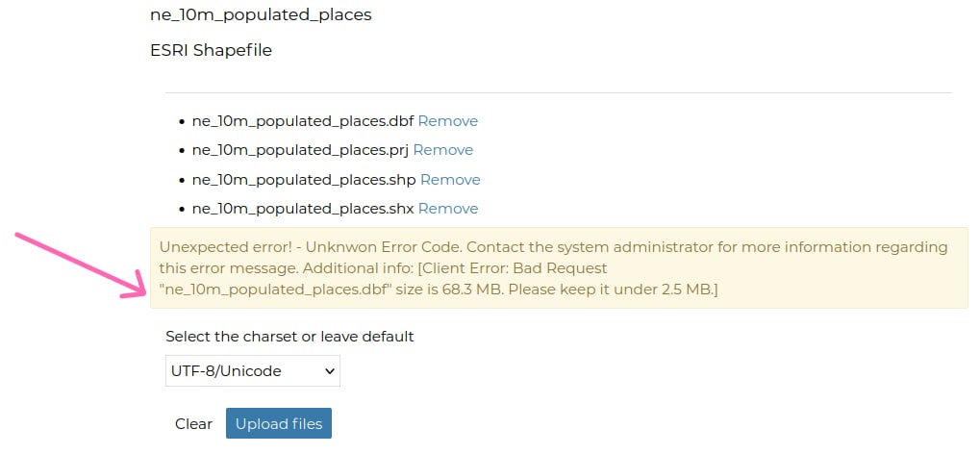Click the ne_10m_populated_places heading
Screen dimensions: 980x454
click(261, 14)
